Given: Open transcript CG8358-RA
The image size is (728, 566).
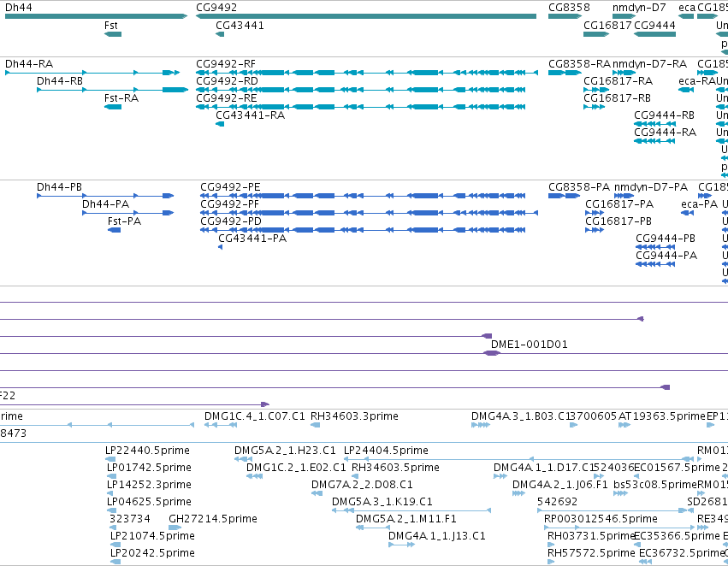Looking at the screenshot, I should [x=565, y=73].
